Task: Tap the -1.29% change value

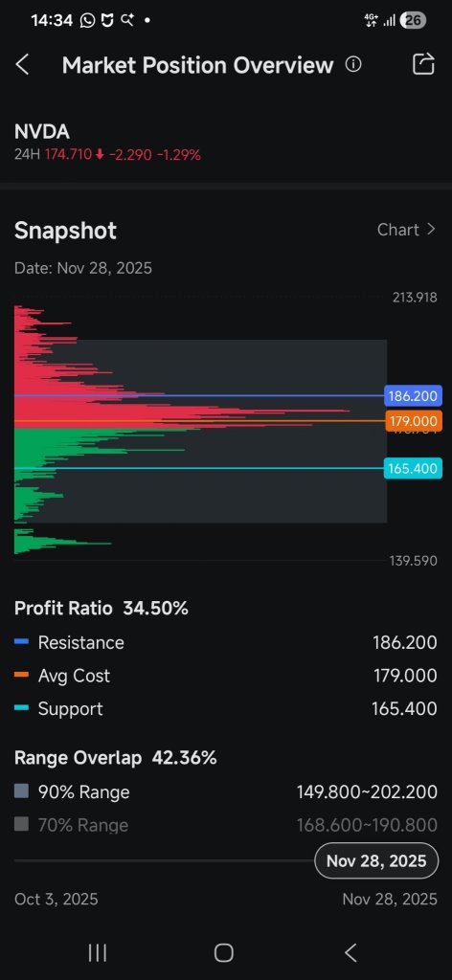Action: pos(179,154)
